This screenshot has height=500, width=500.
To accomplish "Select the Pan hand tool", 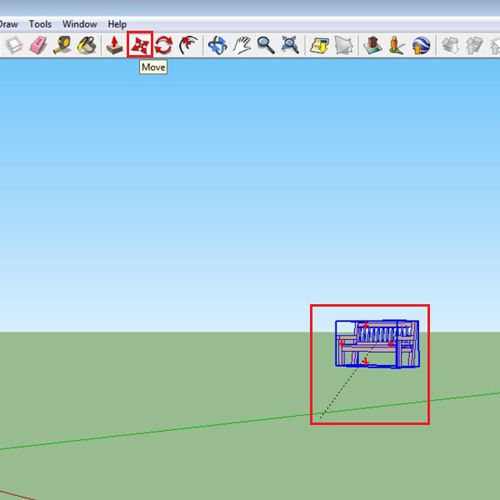I will (242, 45).
